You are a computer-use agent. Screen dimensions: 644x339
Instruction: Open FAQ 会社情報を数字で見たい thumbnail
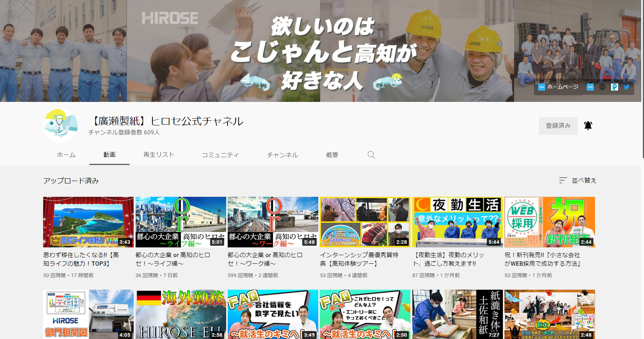[273, 314]
